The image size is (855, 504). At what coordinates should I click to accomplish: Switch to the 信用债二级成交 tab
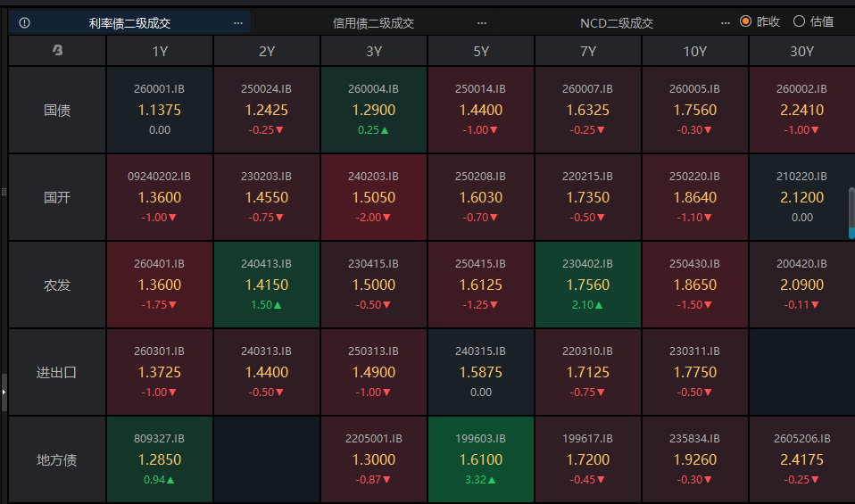pos(373,23)
